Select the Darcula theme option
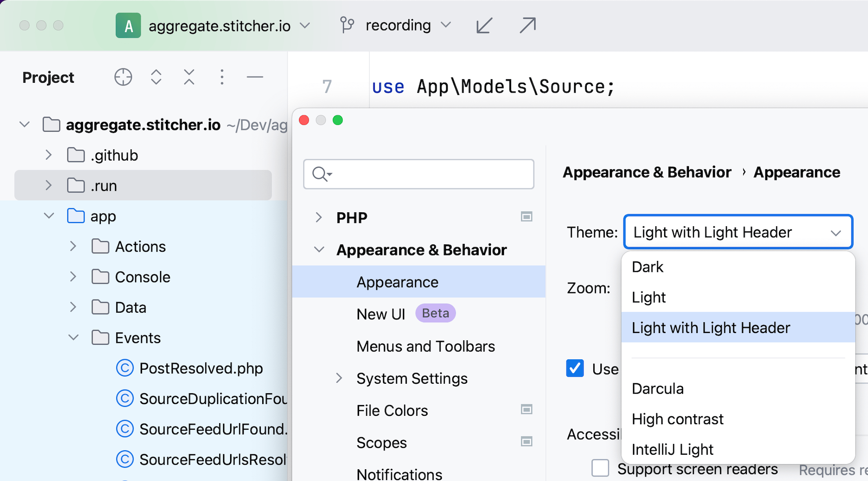Viewport: 868px width, 481px height. [658, 389]
